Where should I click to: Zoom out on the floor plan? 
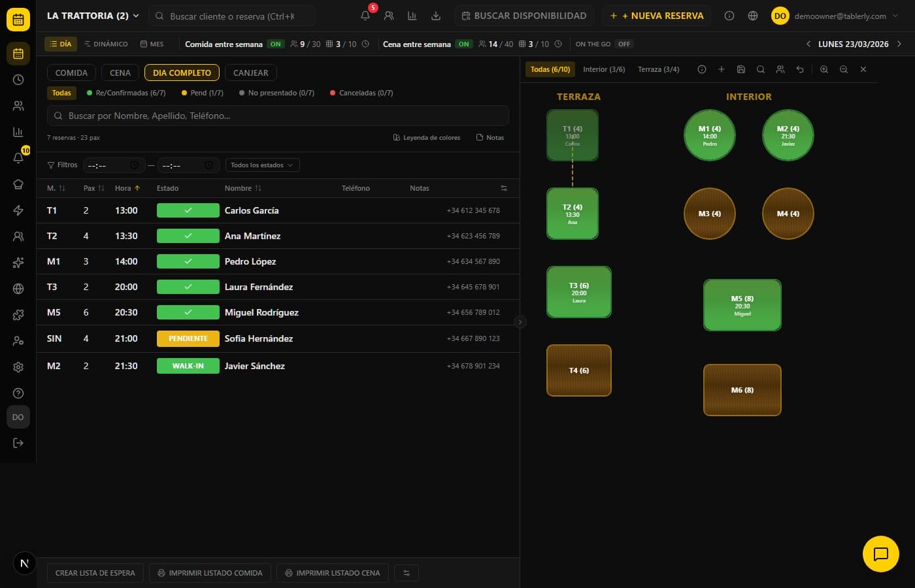844,69
